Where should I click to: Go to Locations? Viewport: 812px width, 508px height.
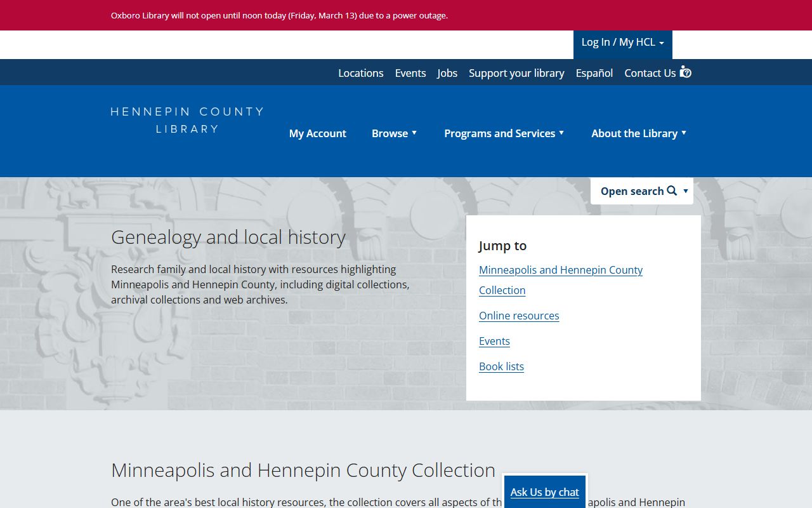tap(361, 73)
